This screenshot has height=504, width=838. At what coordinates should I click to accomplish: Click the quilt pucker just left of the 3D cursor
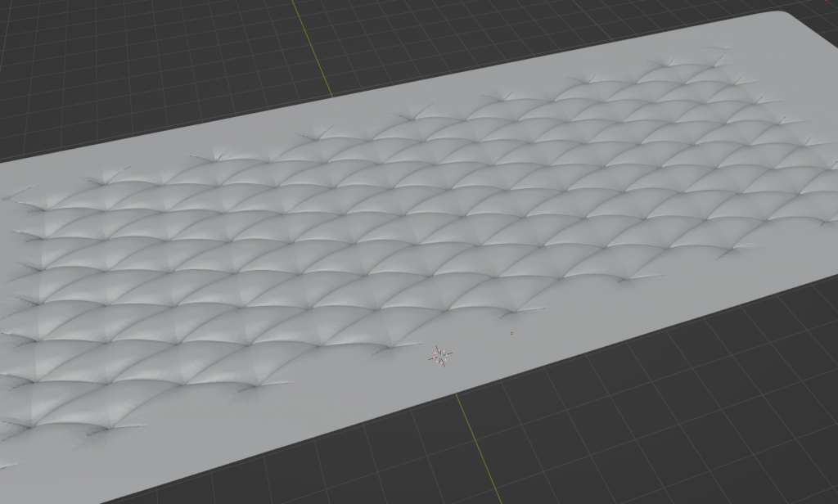383,349
